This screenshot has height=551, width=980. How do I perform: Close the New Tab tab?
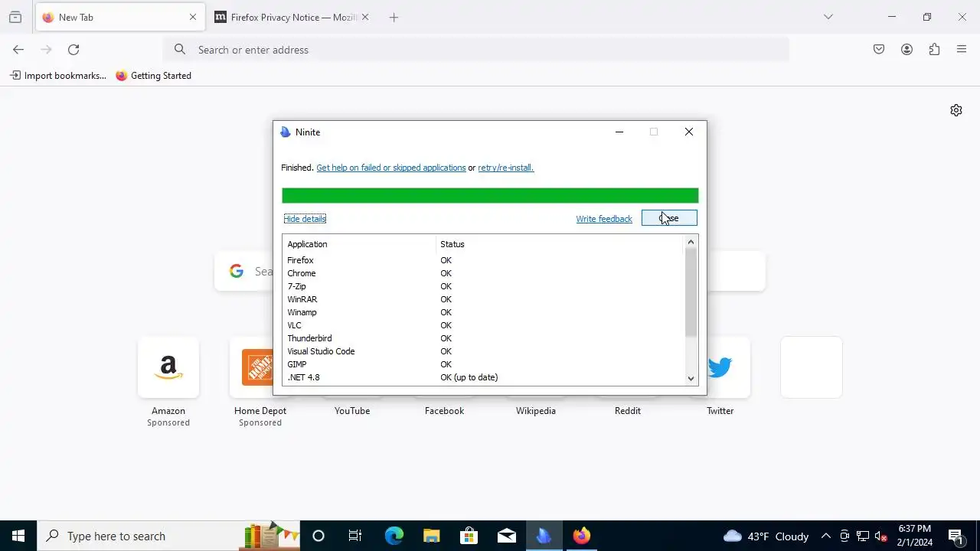pos(192,17)
